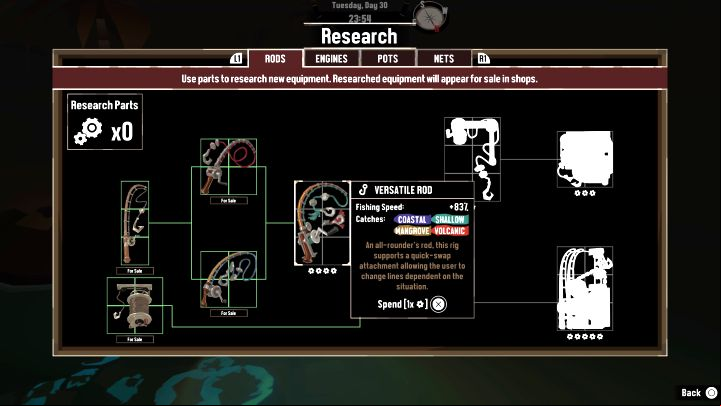Click the For Sale label under the spool reel

click(135, 339)
